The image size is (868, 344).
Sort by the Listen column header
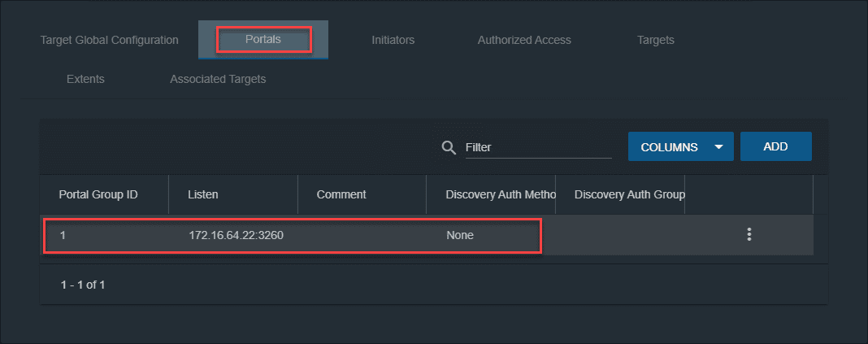point(202,194)
